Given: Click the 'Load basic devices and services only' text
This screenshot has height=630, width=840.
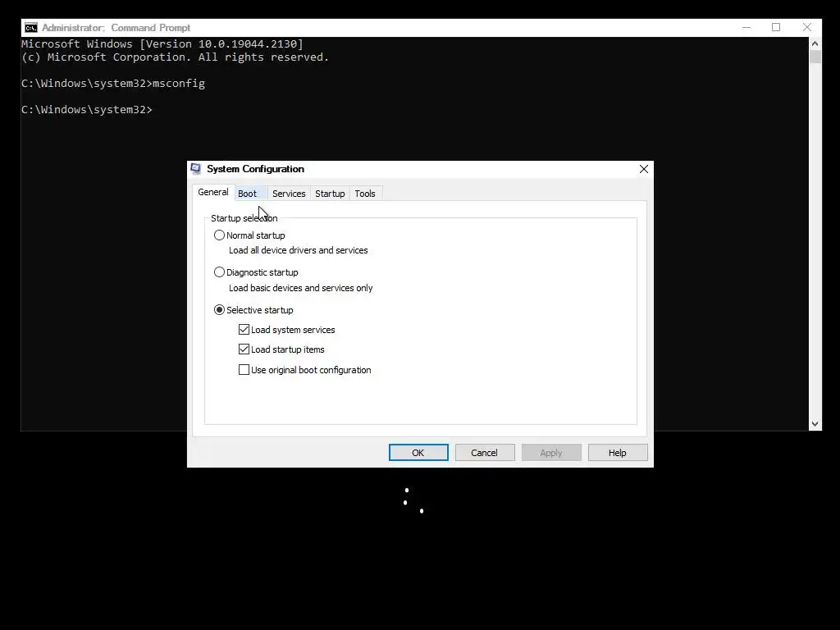Looking at the screenshot, I should point(300,288).
